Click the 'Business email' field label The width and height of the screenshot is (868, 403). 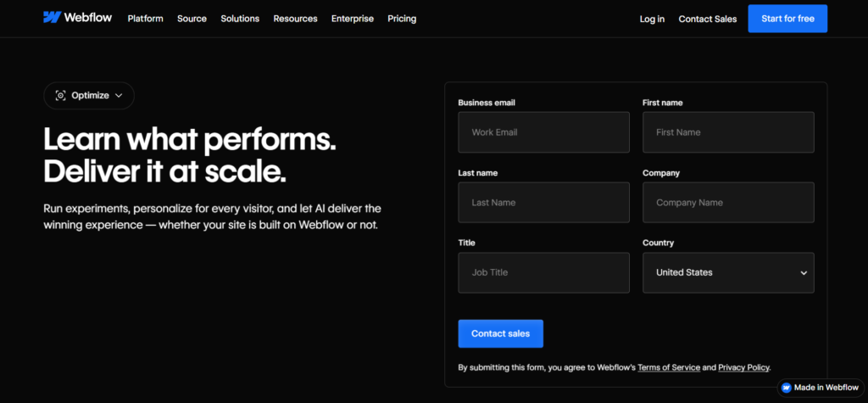tap(487, 103)
